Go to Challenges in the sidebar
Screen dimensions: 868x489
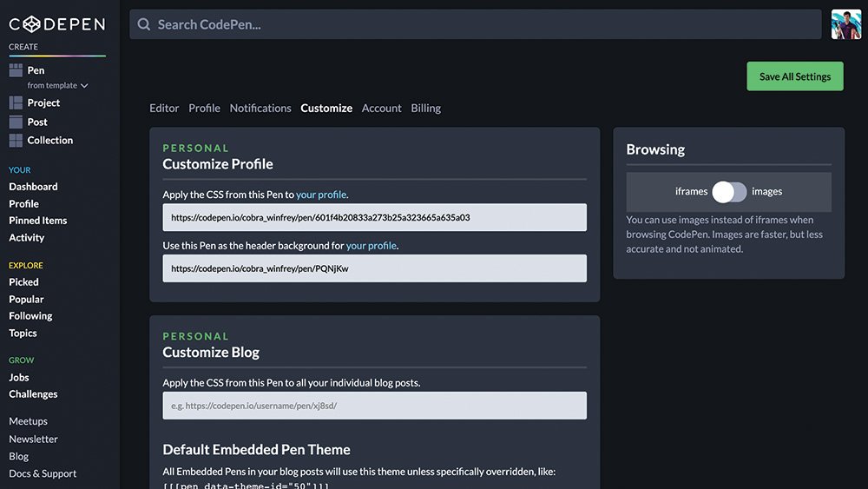click(33, 393)
